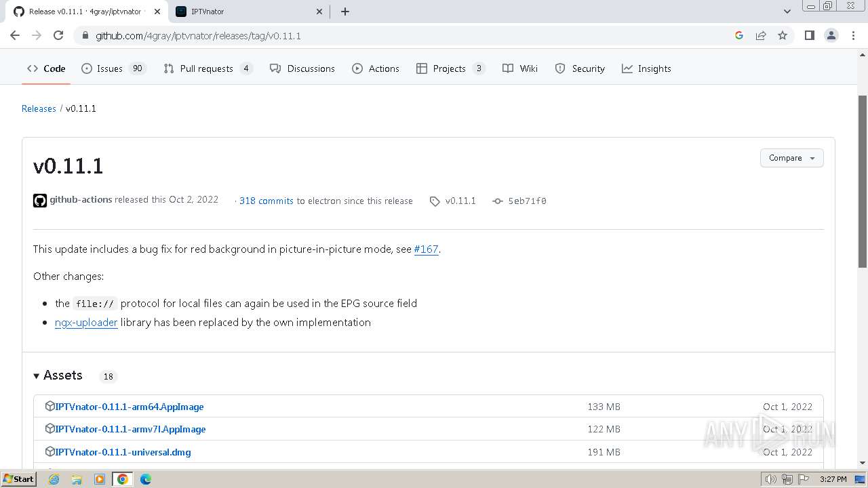Bookmark this page with the star

pos(783,35)
